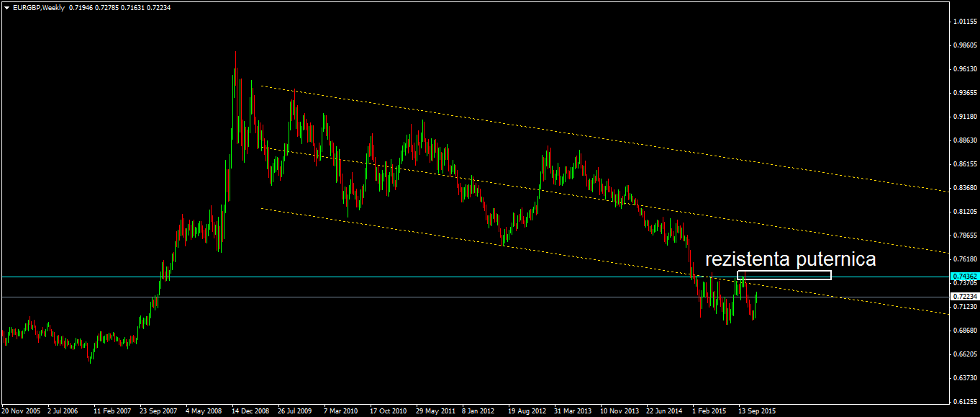
Task: Click the '13 Sep 2015' date label
Action: pos(758,411)
